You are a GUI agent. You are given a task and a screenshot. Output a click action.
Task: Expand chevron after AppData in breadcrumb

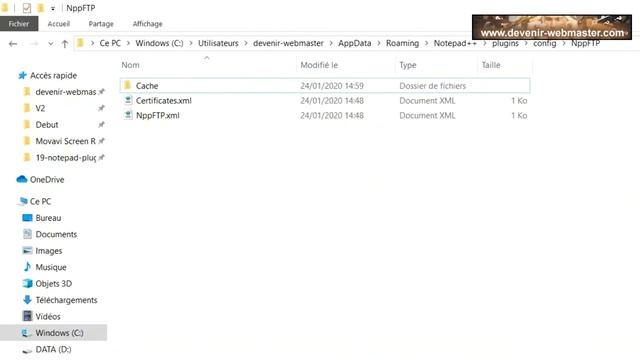pyautogui.click(x=379, y=43)
